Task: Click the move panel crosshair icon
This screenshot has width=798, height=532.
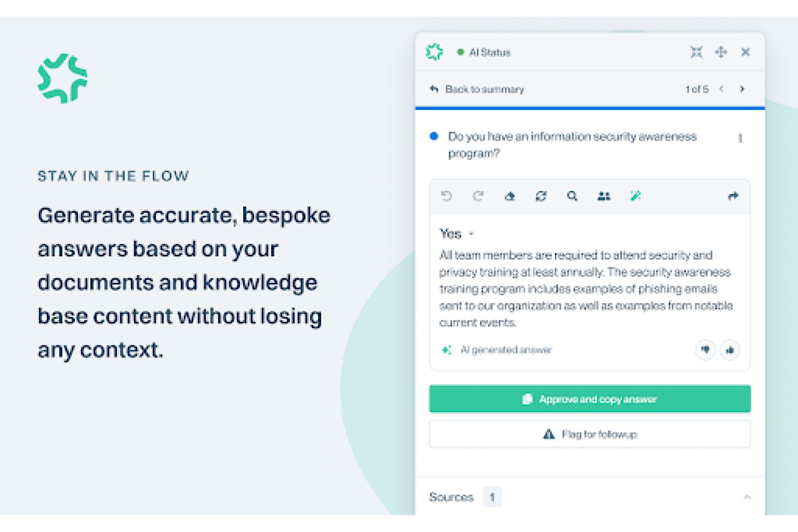Action: click(x=721, y=52)
